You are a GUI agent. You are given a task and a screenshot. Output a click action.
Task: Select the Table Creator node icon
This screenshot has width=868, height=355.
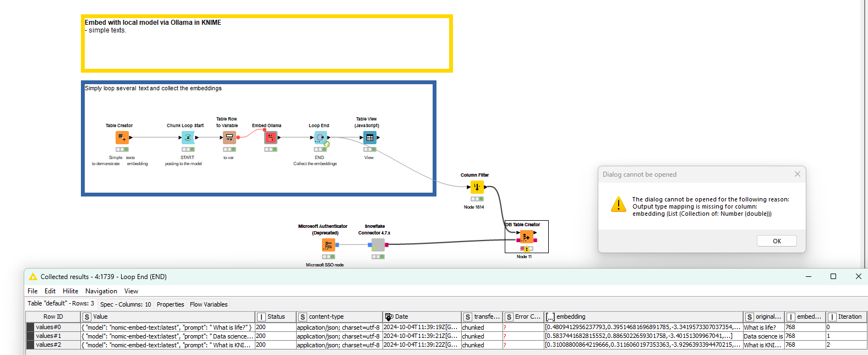[122, 137]
